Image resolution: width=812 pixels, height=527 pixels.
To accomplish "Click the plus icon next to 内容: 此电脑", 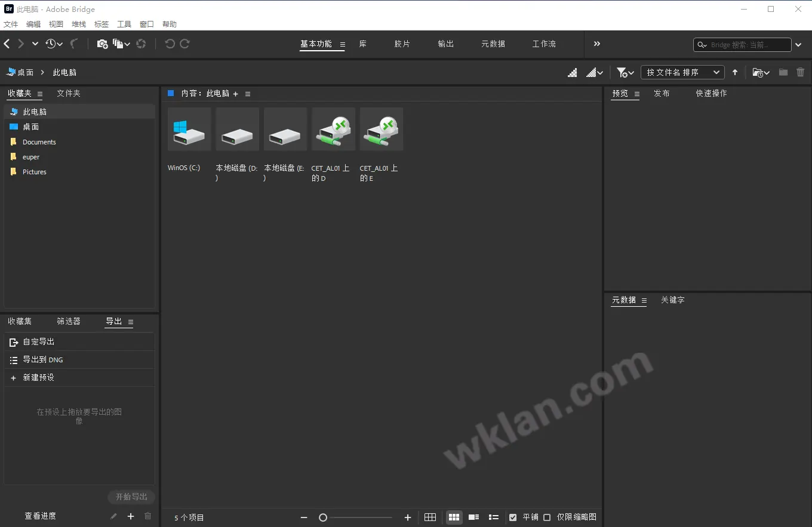I will tap(235, 94).
